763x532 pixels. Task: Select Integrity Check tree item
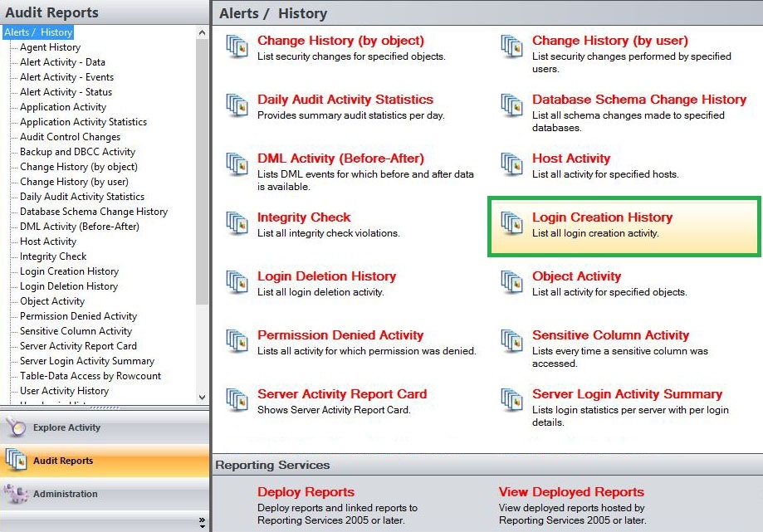(x=53, y=256)
